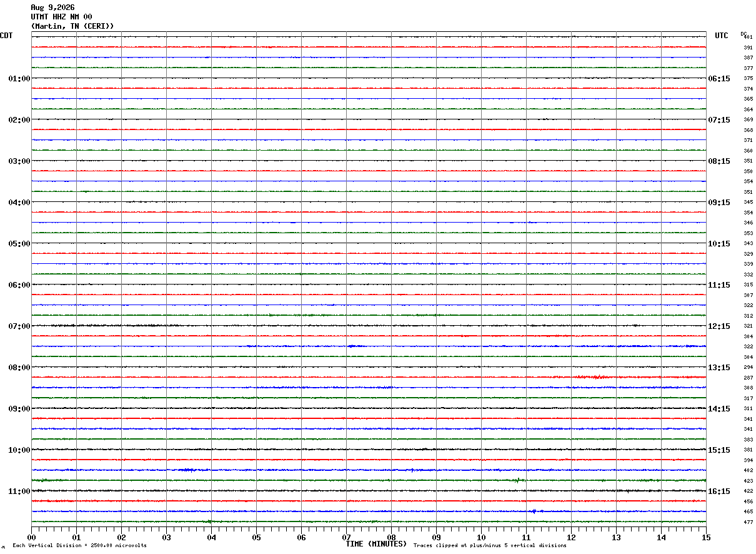This screenshot has width=756, height=554.
Task: Click the 07:00 CDT time label
Action: tap(19, 326)
